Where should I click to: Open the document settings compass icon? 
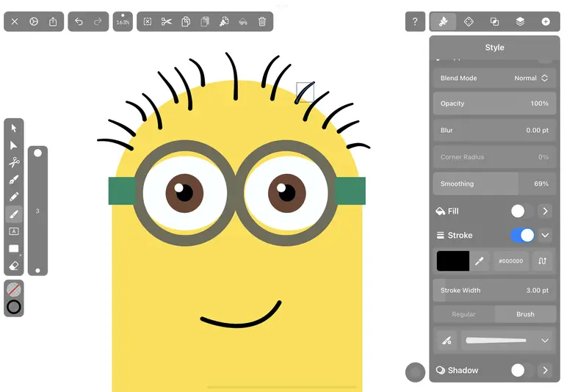click(x=34, y=21)
